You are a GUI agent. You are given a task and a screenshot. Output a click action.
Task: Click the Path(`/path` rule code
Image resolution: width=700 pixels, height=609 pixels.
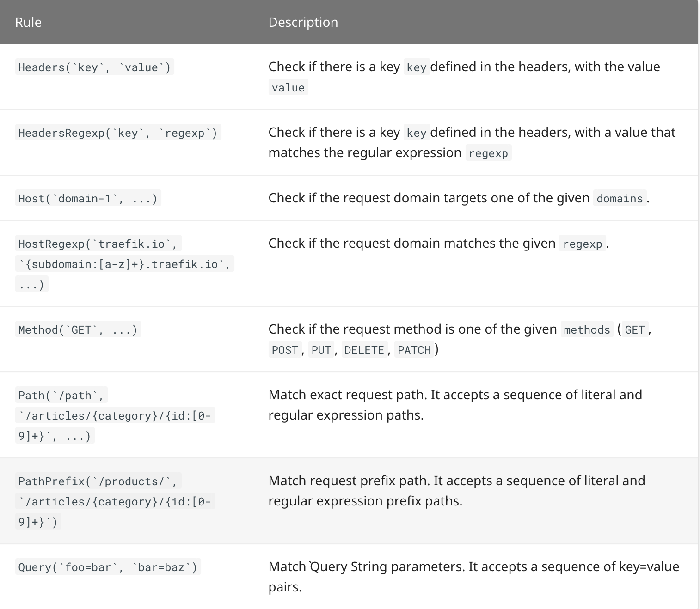coord(61,396)
